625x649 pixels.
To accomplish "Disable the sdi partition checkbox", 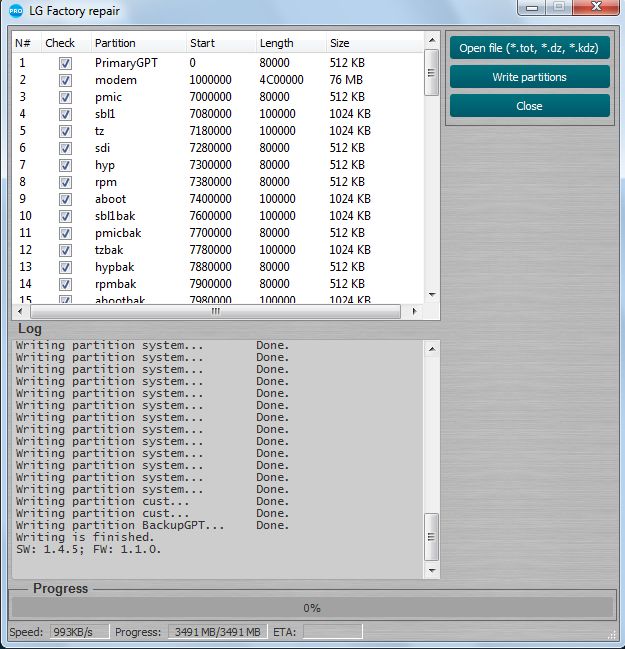I will [65, 148].
